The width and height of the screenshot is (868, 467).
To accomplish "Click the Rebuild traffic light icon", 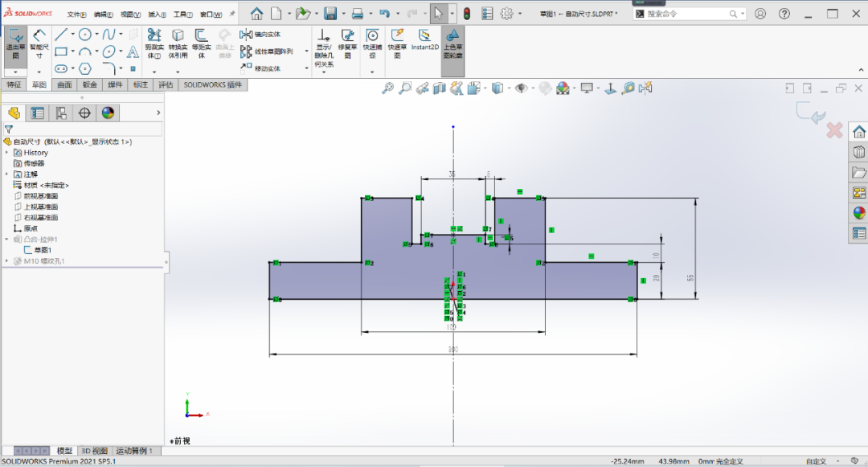I will pos(467,14).
